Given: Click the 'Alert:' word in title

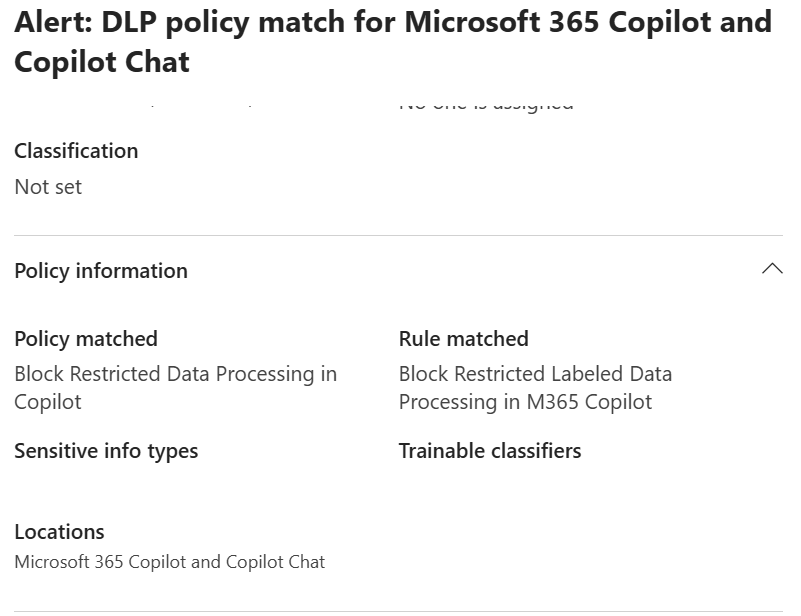Looking at the screenshot, I should [51, 23].
